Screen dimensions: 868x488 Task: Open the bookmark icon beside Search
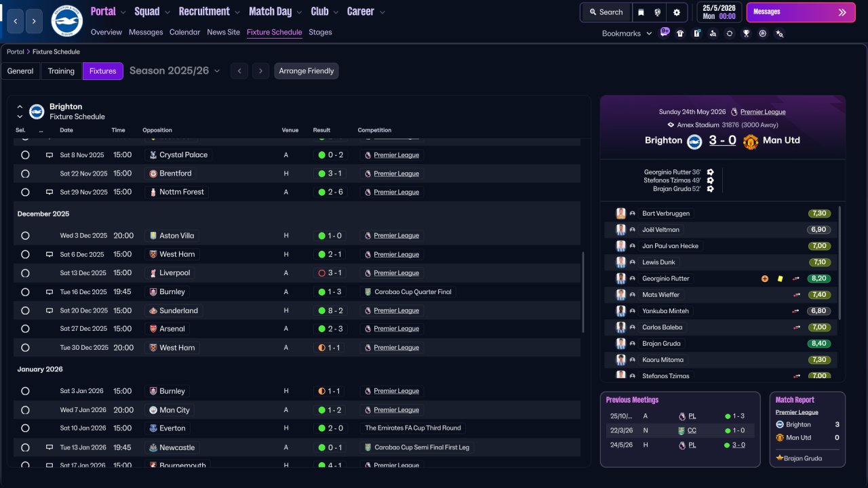pos(642,12)
